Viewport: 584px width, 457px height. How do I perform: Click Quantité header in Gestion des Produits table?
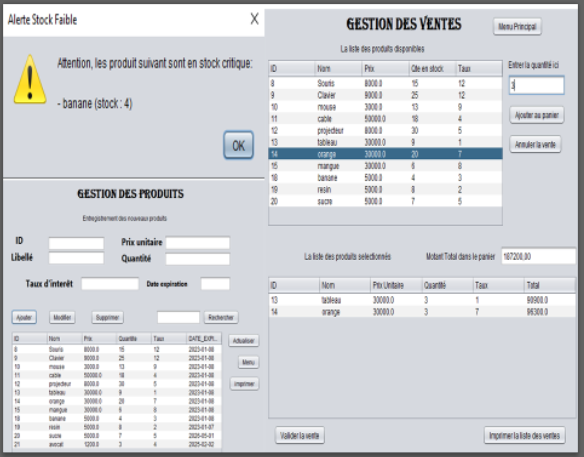tap(133, 338)
